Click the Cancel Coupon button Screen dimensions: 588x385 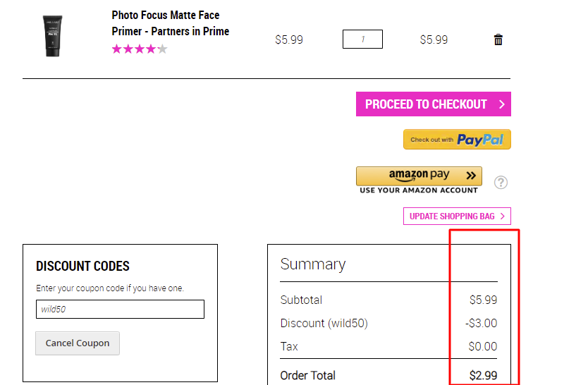pyautogui.click(x=78, y=343)
